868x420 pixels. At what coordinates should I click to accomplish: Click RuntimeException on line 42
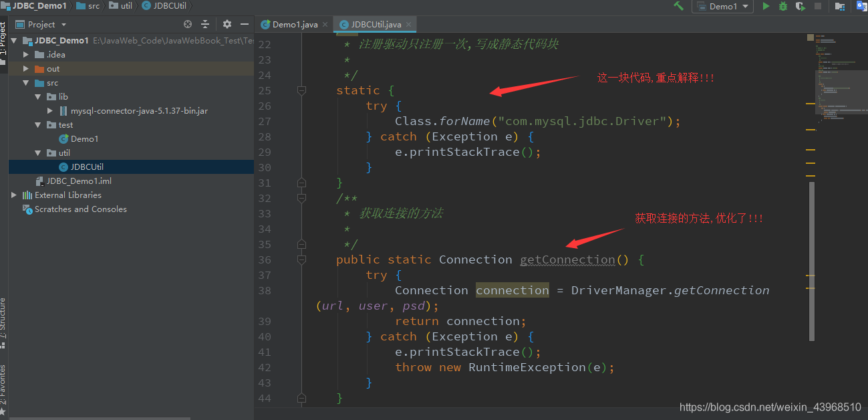tap(527, 367)
